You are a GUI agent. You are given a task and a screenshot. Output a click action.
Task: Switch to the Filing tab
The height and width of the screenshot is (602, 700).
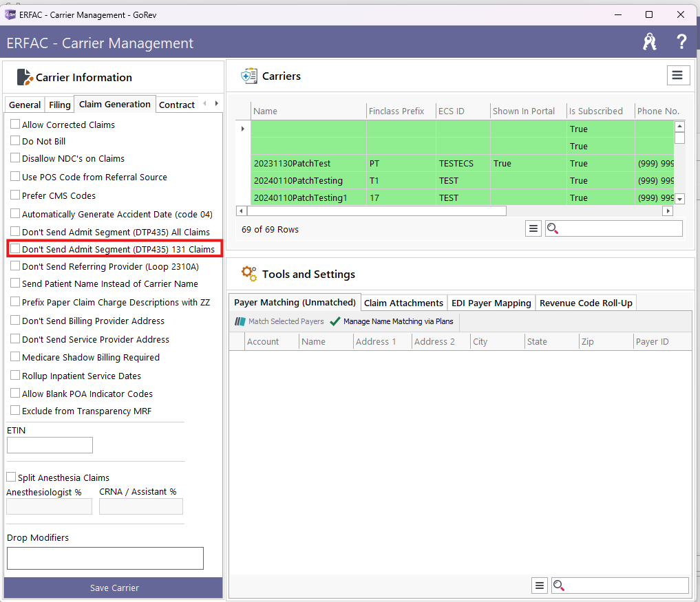(60, 105)
